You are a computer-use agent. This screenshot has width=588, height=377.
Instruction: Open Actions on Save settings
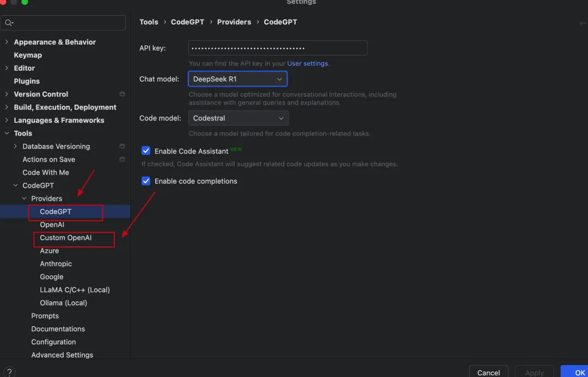[49, 159]
